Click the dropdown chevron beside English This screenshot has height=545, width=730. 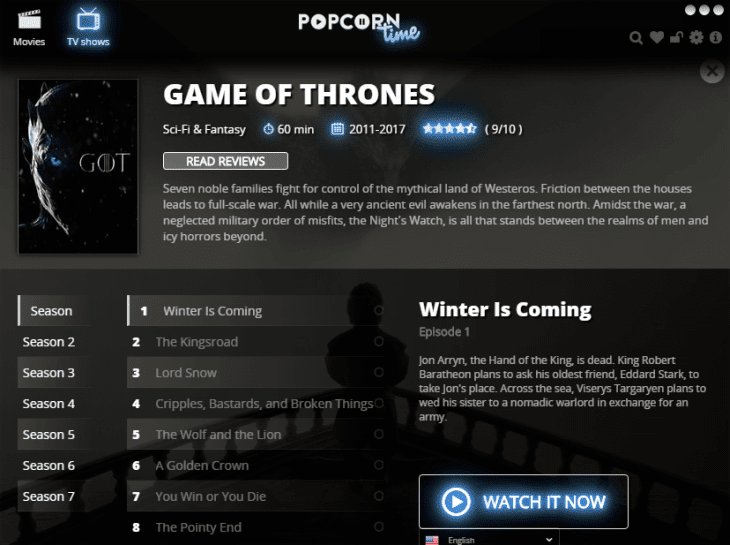tap(549, 539)
